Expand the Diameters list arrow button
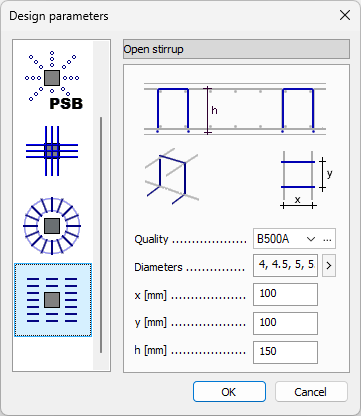The image size is (361, 416). (329, 266)
